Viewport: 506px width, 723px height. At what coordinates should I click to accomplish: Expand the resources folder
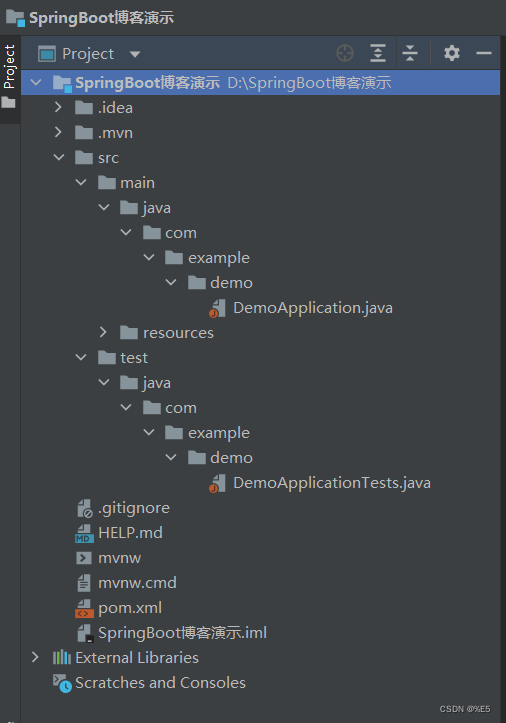point(103,332)
